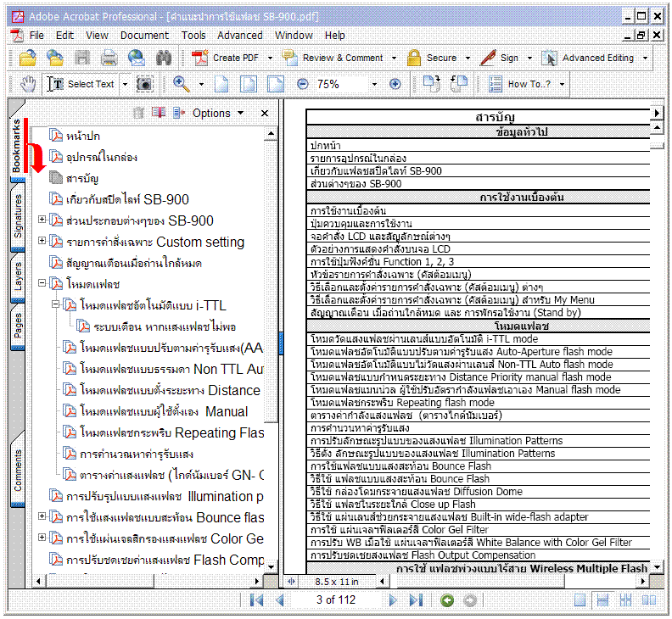Collapse the i-TTL bookmark subtree
The width and height of the screenshot is (672, 619).
56,305
